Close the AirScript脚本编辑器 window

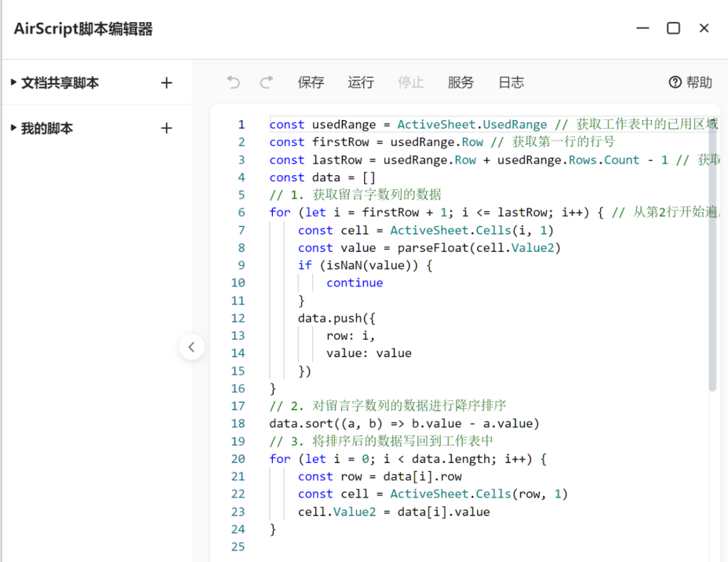coord(704,28)
